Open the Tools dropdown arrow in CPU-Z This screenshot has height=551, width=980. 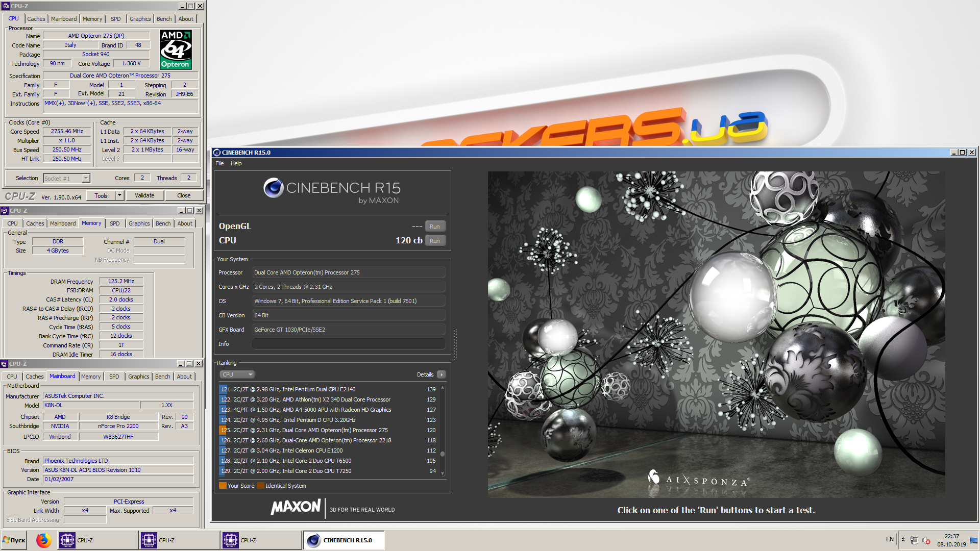pyautogui.click(x=120, y=195)
